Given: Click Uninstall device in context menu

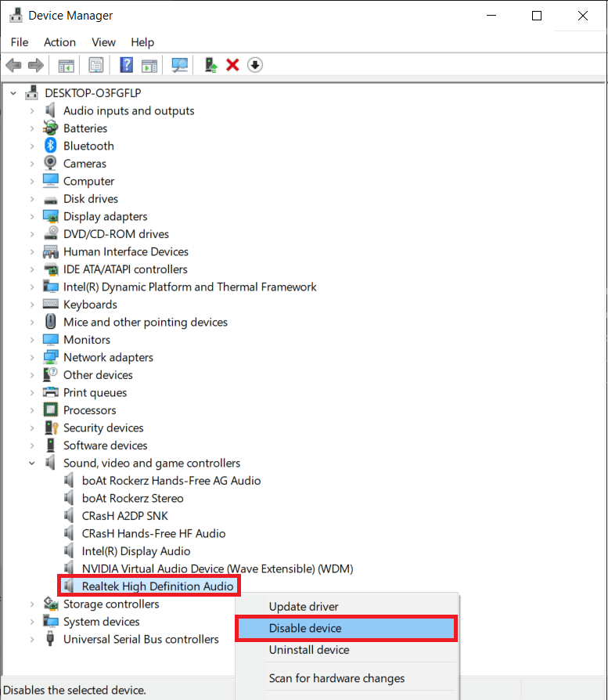Looking at the screenshot, I should click(x=308, y=650).
